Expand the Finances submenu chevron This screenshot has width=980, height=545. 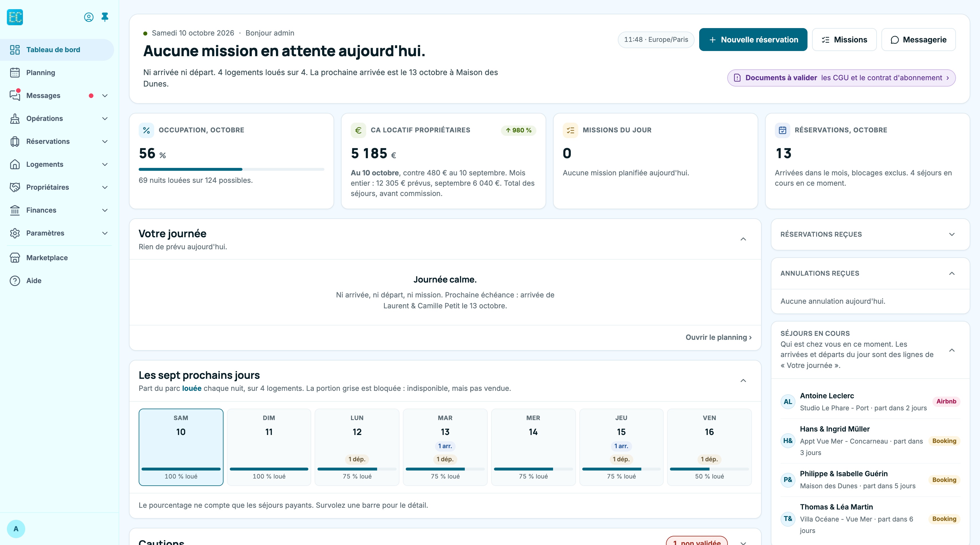(105, 210)
